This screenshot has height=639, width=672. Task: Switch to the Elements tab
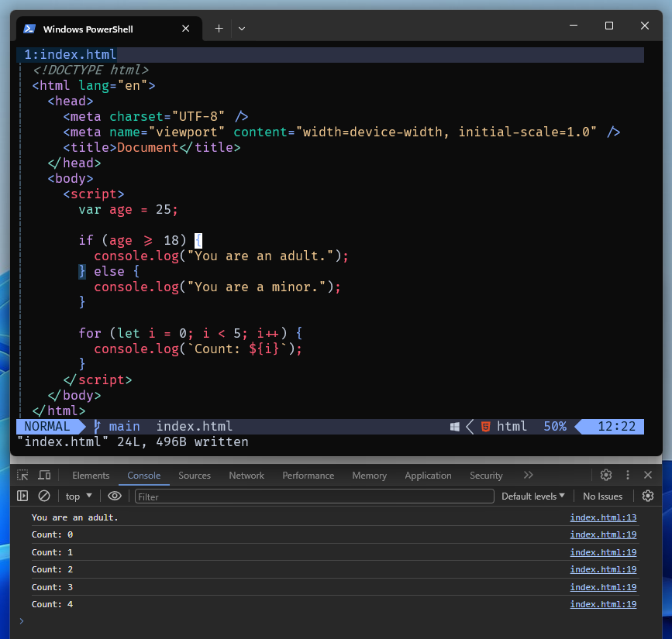coord(91,476)
